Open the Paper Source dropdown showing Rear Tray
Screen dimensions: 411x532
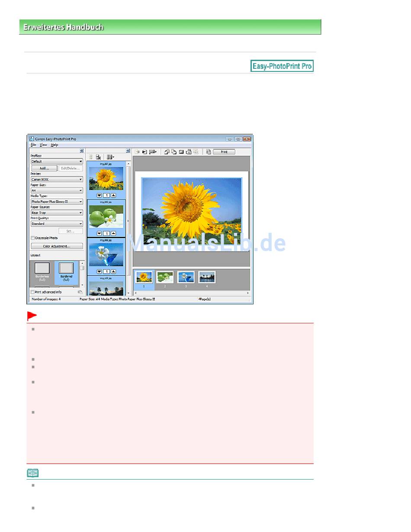tap(57, 213)
